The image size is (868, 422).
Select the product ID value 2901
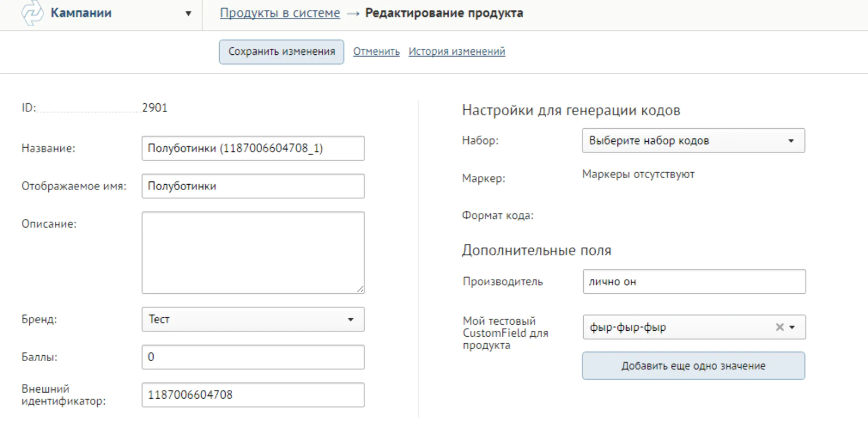point(155,108)
